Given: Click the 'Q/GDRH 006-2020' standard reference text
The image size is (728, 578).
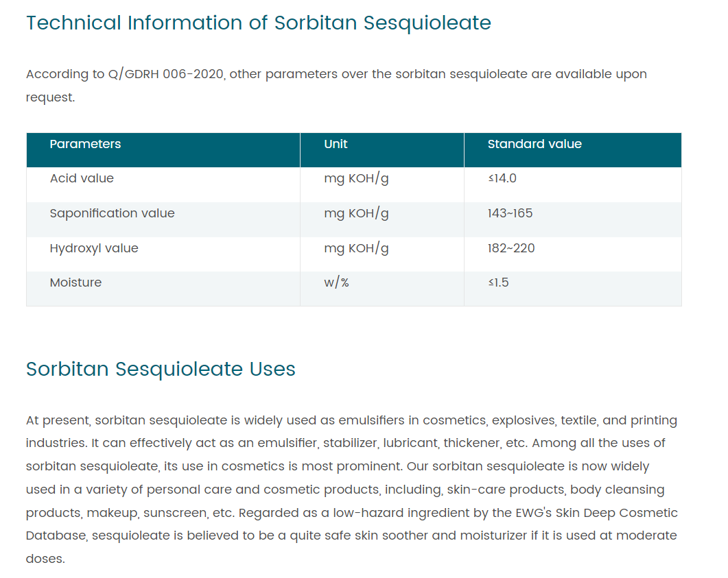Looking at the screenshot, I should 165,74.
